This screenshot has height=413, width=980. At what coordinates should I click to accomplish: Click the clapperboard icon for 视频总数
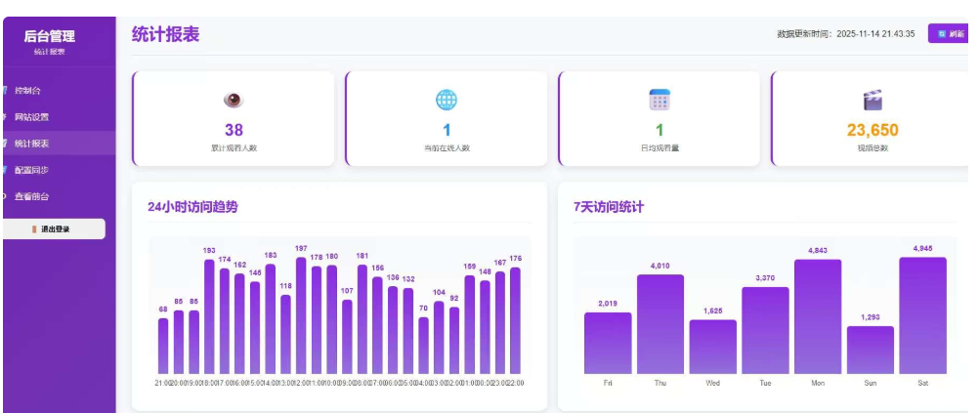click(x=873, y=100)
